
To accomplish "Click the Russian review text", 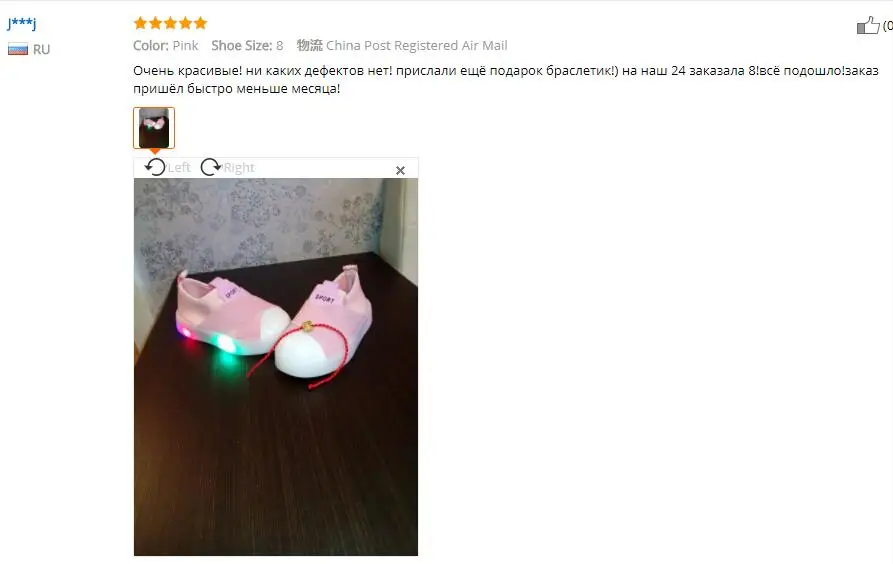I will 506,80.
